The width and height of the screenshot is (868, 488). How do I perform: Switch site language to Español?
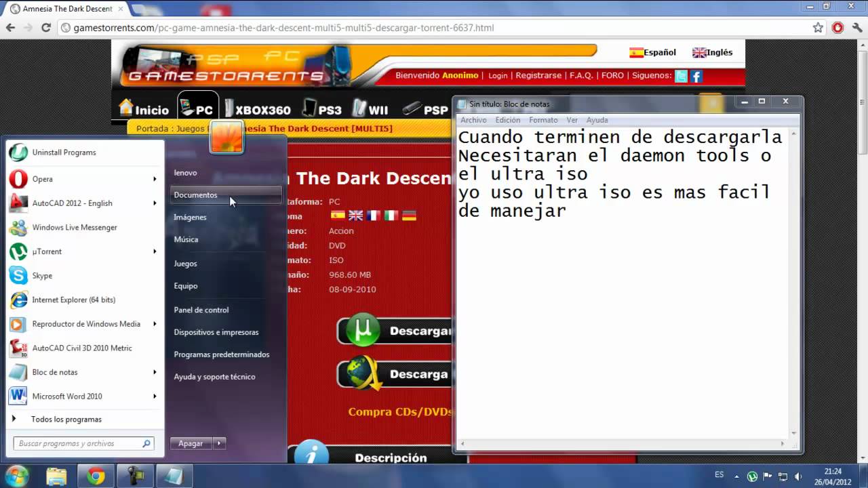coord(652,52)
